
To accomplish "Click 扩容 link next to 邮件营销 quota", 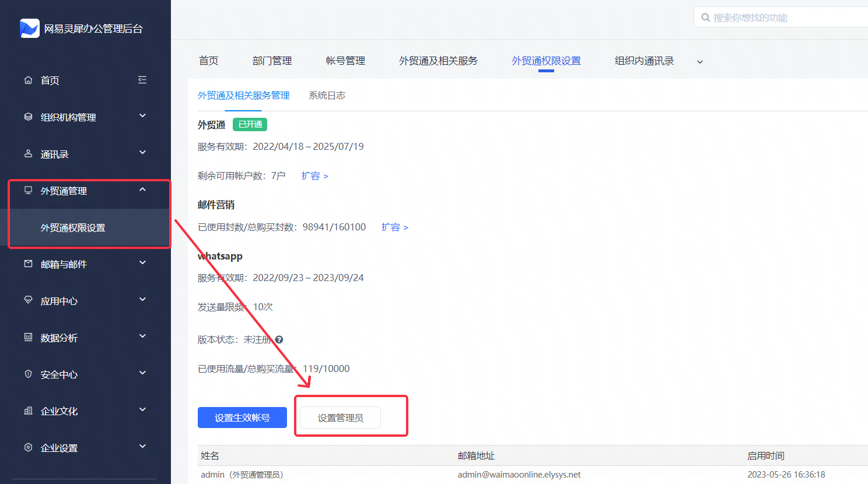I will pyautogui.click(x=395, y=227).
